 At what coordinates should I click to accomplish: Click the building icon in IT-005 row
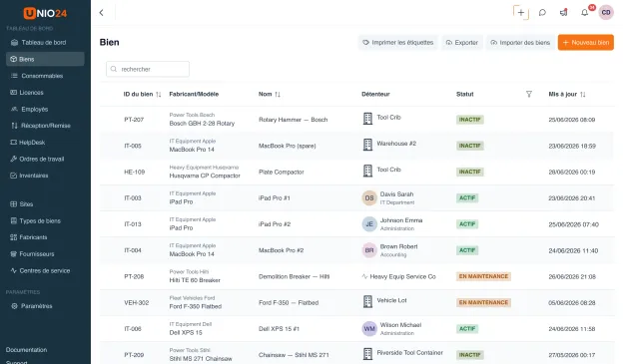(367, 145)
